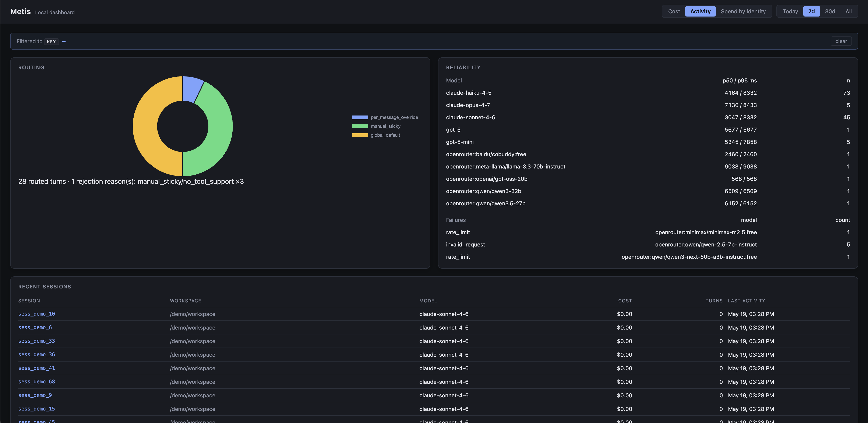Click openrouter:openai/gpt-oss-20b row

[x=648, y=179]
